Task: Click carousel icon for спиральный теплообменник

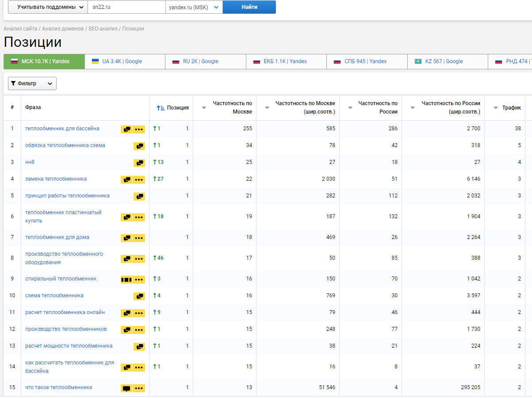Action: 127,280
